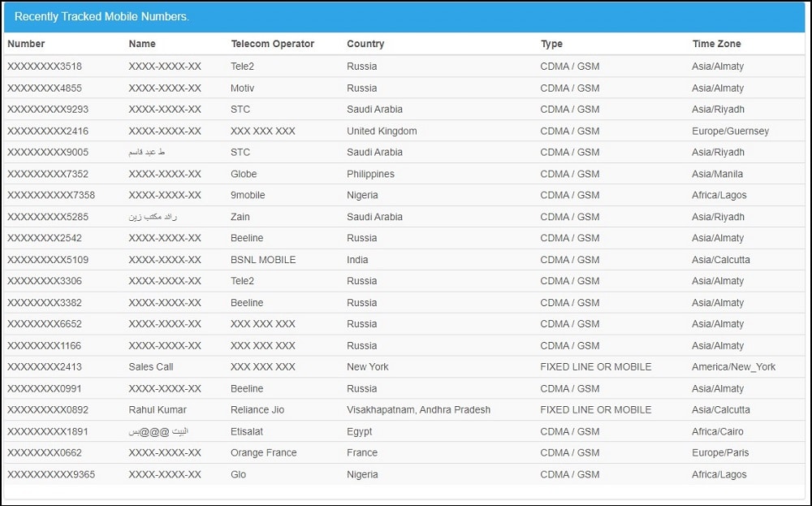This screenshot has height=506, width=812.
Task: Select number XXXXXXXXXX9365
Action: [50, 474]
